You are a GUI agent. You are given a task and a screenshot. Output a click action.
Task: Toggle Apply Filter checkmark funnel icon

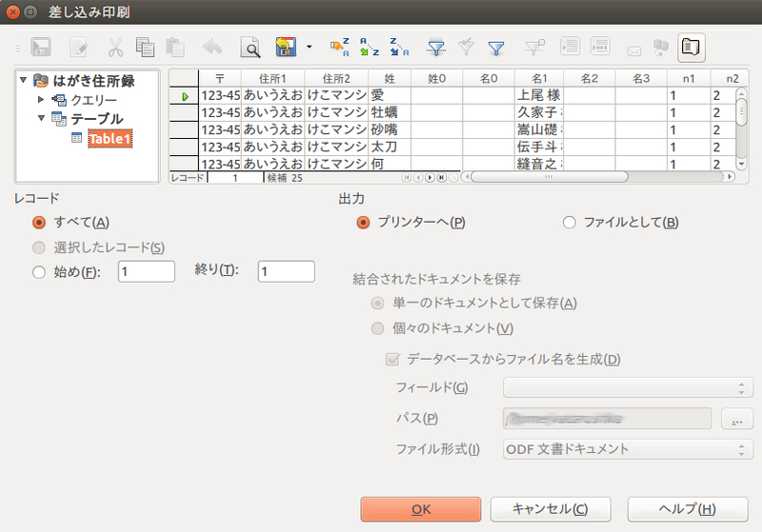466,47
